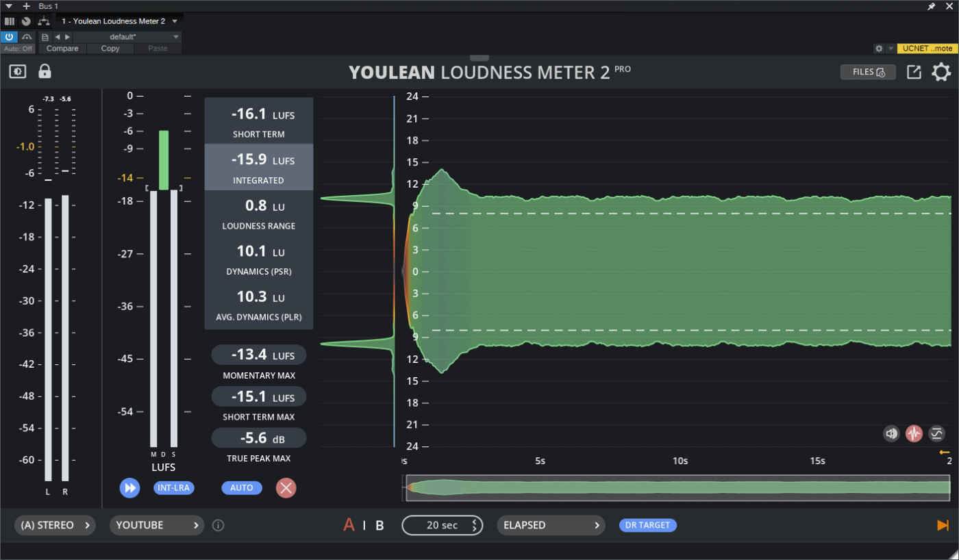
Task: Click the -14 LUFS target marker
Action: pyautogui.click(x=125, y=177)
